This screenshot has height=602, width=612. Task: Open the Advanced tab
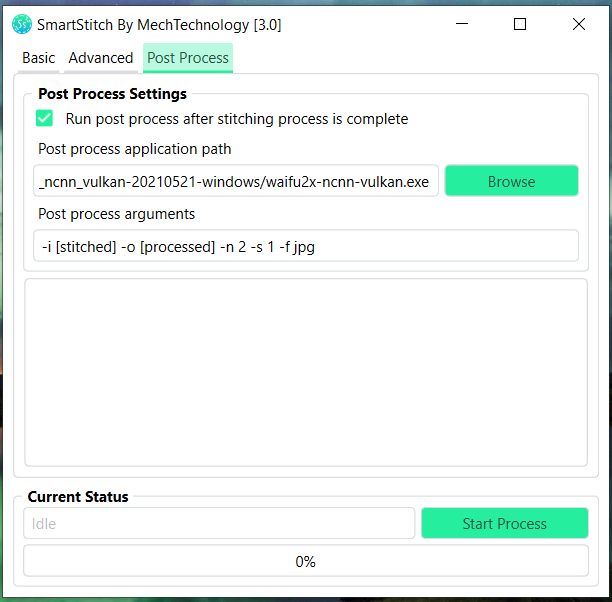pos(101,58)
